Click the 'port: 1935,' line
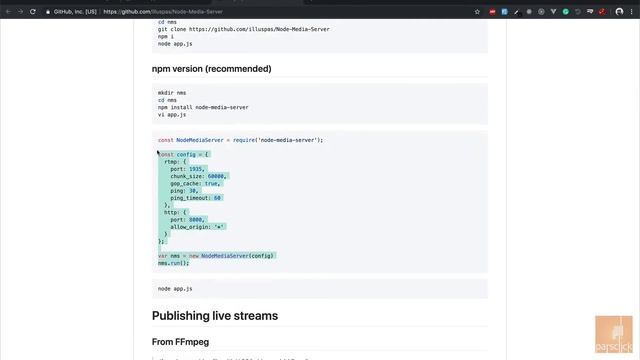Viewport: 640px width, 360px height. (187, 169)
